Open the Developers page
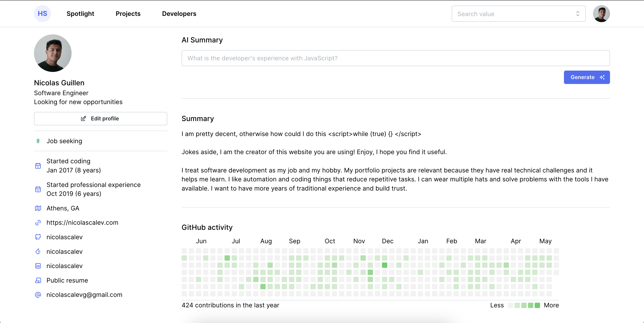The height and width of the screenshot is (323, 644). (x=179, y=14)
